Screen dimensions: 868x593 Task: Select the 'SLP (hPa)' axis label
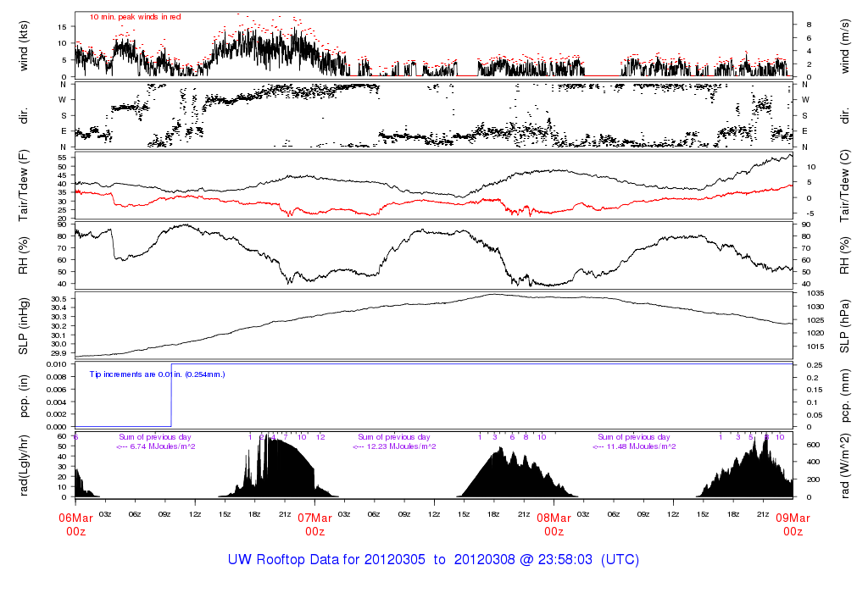(844, 326)
